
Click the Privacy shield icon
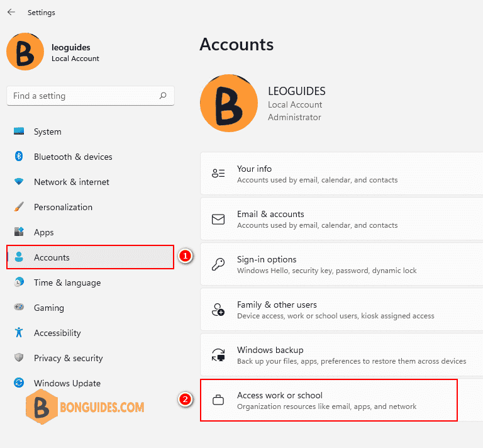(x=19, y=357)
